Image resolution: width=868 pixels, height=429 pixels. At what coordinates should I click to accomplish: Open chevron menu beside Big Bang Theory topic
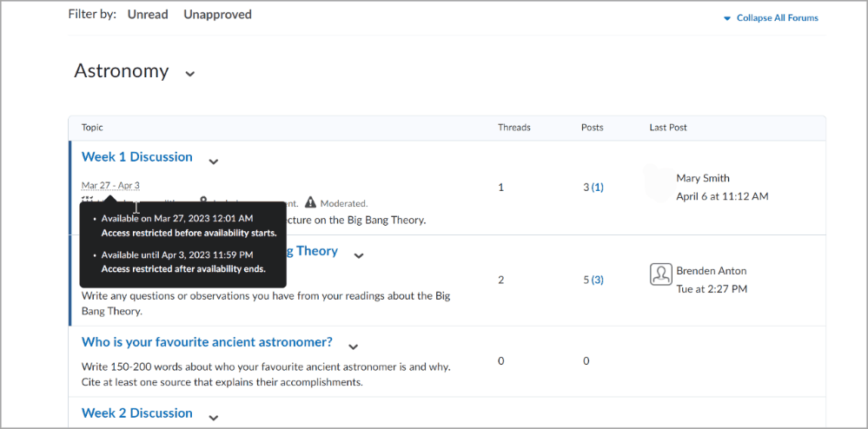tap(359, 255)
